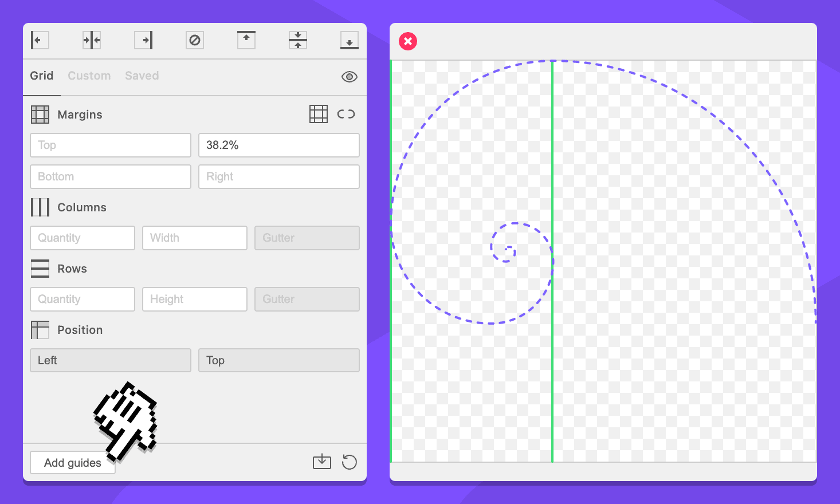Add guide to right edge icon

tap(143, 40)
